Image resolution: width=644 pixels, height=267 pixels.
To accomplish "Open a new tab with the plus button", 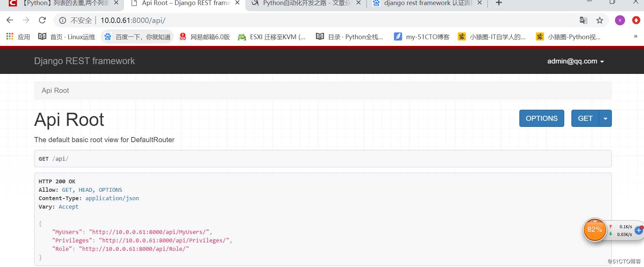I will (499, 3).
